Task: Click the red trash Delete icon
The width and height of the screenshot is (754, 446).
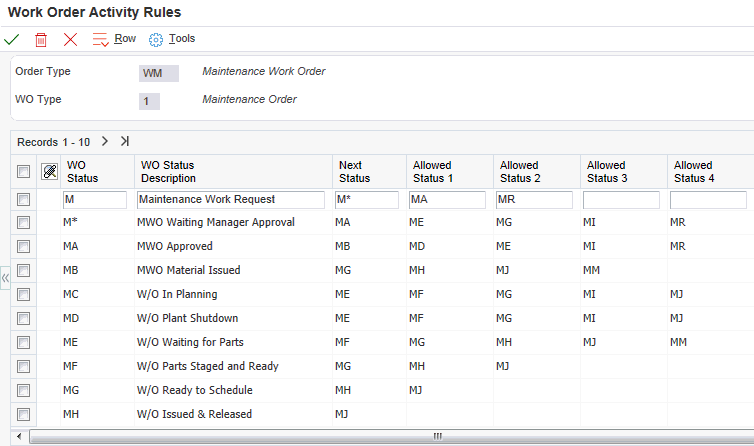Action: 41,39
